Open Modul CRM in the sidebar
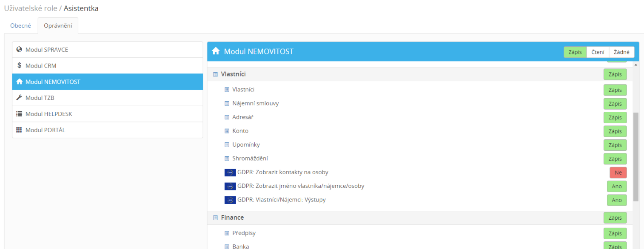 (108, 66)
